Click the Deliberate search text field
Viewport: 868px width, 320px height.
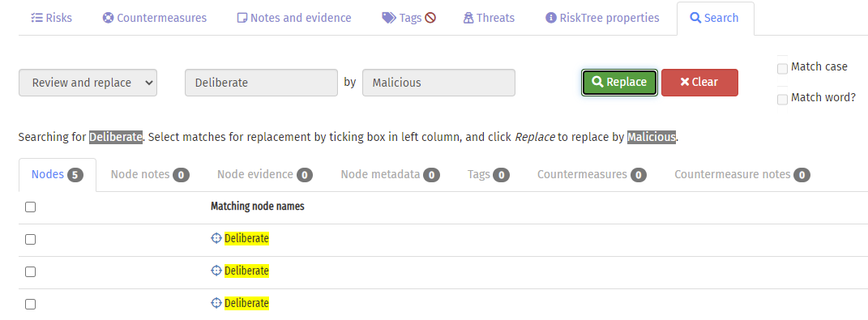click(x=261, y=83)
